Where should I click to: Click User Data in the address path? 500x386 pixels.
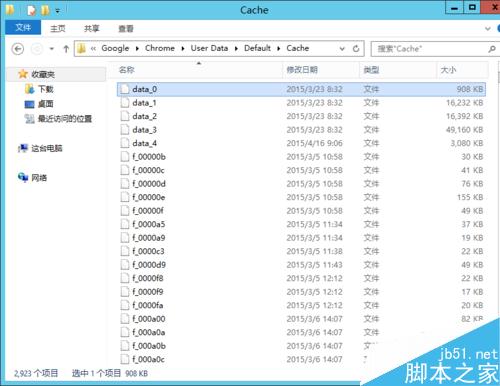[209, 48]
